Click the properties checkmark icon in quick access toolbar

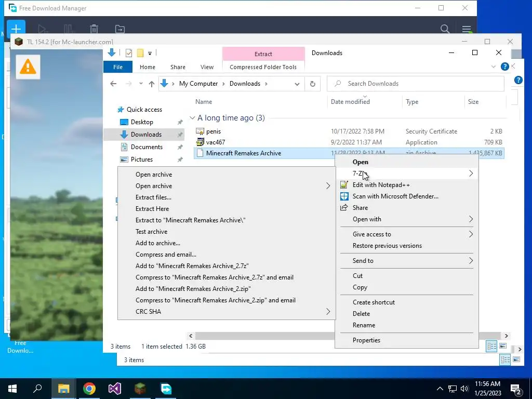click(x=129, y=53)
